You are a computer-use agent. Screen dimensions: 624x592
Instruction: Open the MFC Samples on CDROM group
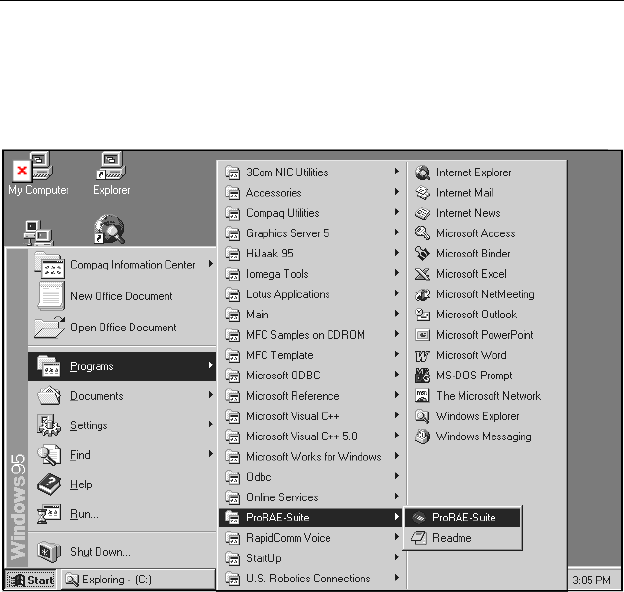312,335
